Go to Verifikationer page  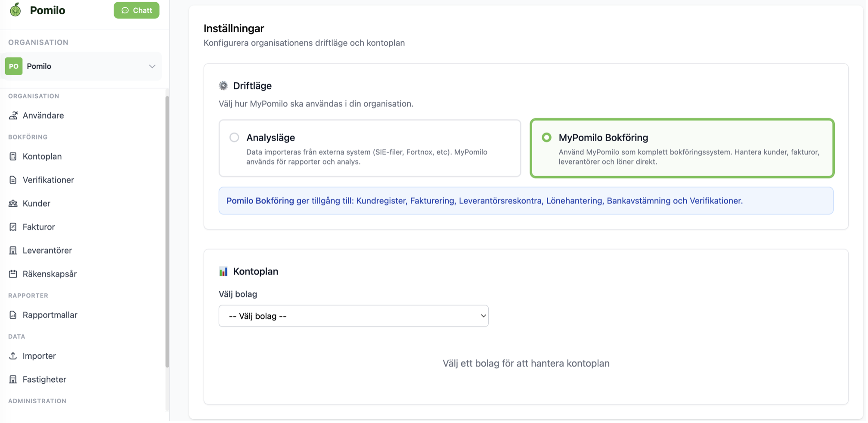coord(48,180)
